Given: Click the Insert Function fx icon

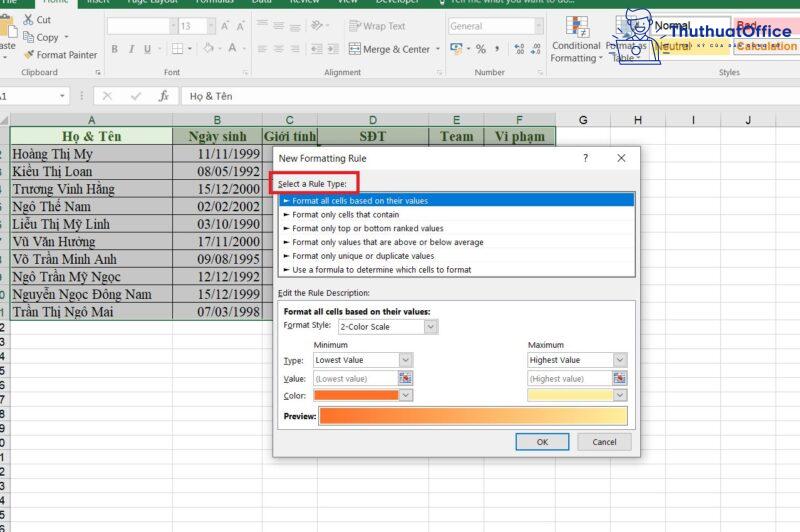Looking at the screenshot, I should click(164, 96).
